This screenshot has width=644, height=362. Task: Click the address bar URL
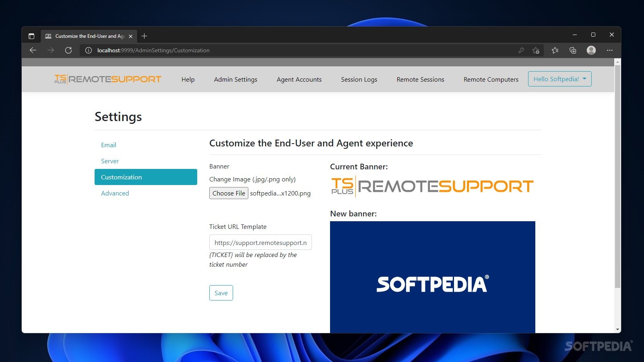[153, 50]
